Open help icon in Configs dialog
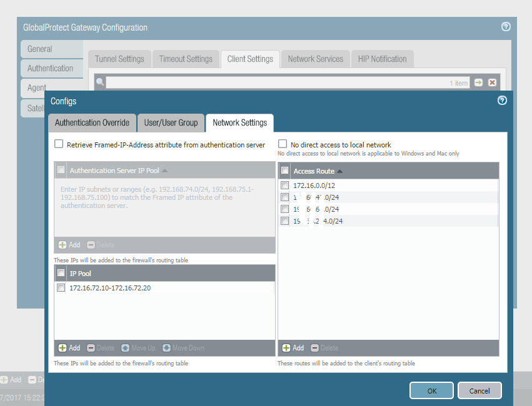This screenshot has height=406, width=532. pyautogui.click(x=502, y=101)
